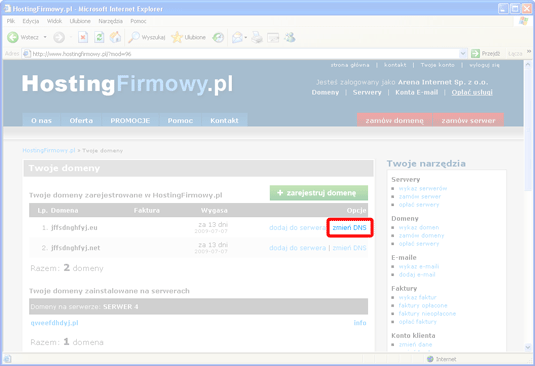Open the History clock icon
The height and width of the screenshot is (366, 535).
pos(218,37)
